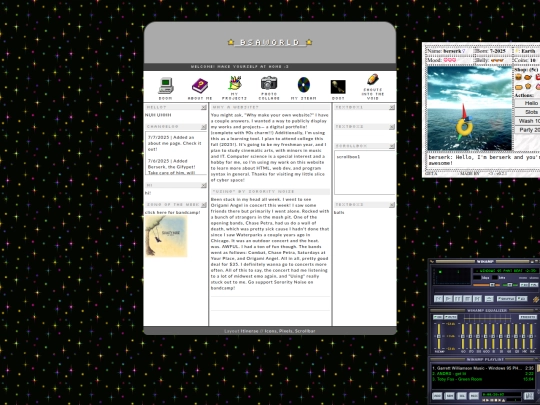Click the berserk Gifypet in the ocean image
The height and width of the screenshot is (405, 540).
click(464, 122)
